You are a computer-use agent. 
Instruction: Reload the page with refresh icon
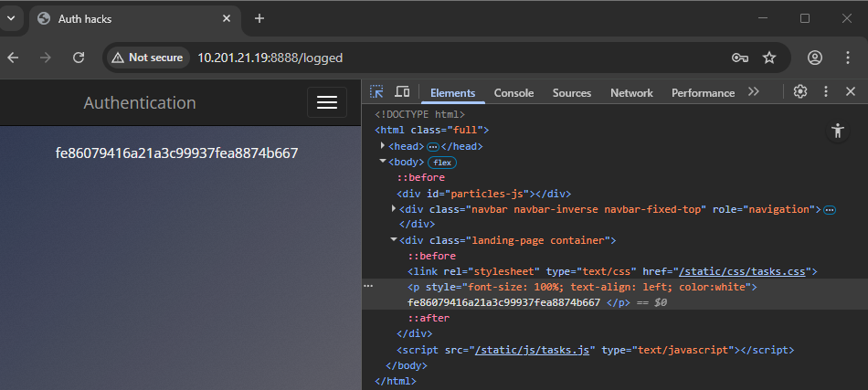[79, 58]
